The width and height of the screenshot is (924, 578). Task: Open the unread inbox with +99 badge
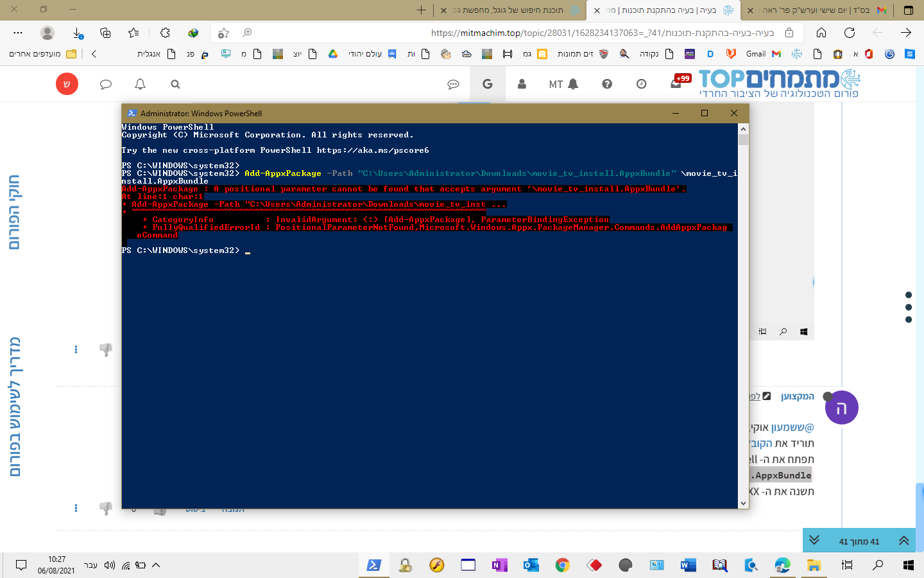pos(679,82)
